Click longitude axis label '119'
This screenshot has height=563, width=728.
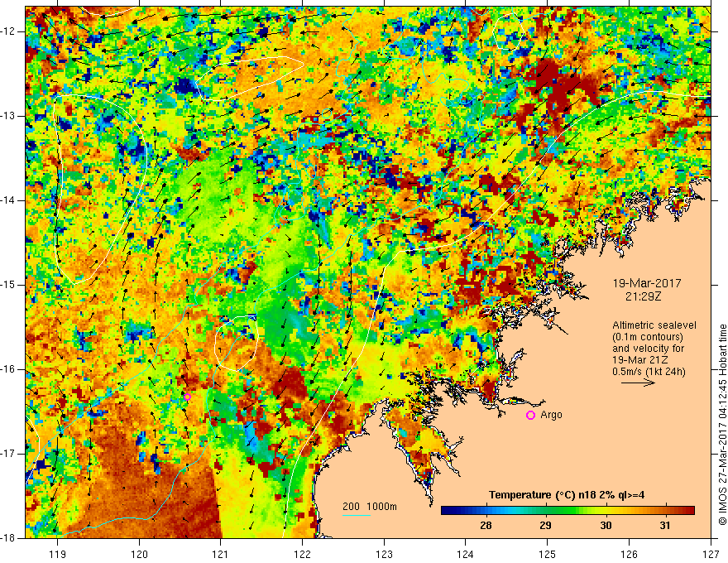(x=57, y=554)
